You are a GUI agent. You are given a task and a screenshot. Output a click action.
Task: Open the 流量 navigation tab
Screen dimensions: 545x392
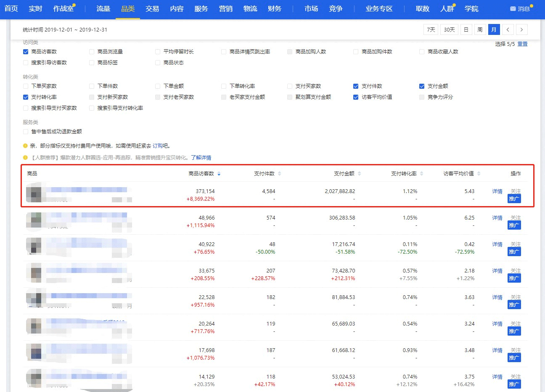pos(103,9)
